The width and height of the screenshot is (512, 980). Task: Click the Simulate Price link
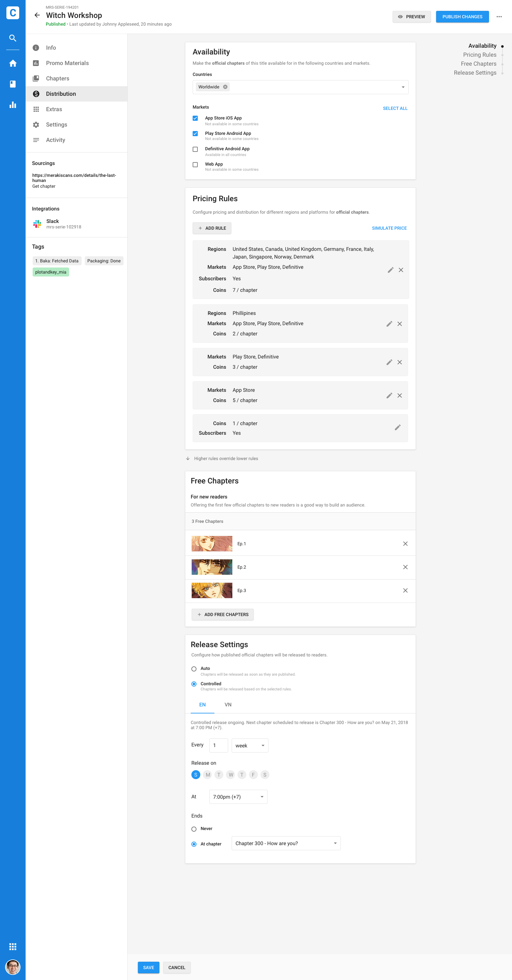pyautogui.click(x=389, y=228)
